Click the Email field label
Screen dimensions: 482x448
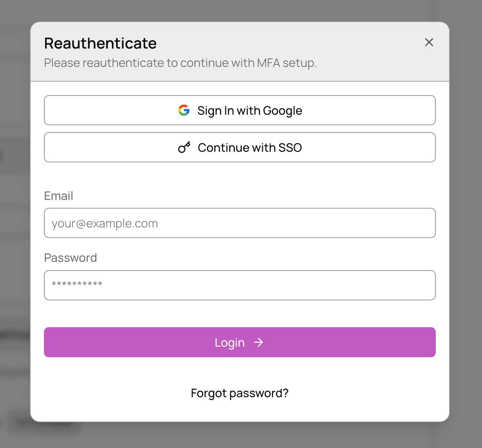pyautogui.click(x=58, y=196)
